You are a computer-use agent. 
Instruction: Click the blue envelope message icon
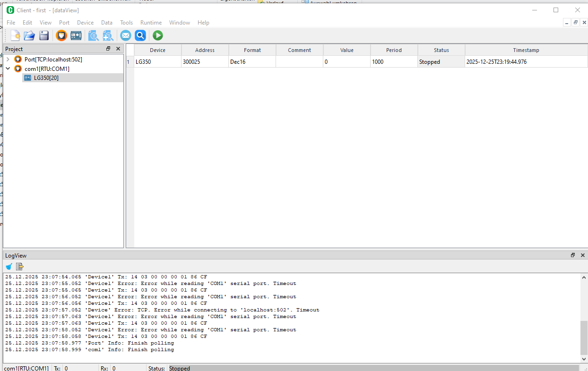point(125,35)
